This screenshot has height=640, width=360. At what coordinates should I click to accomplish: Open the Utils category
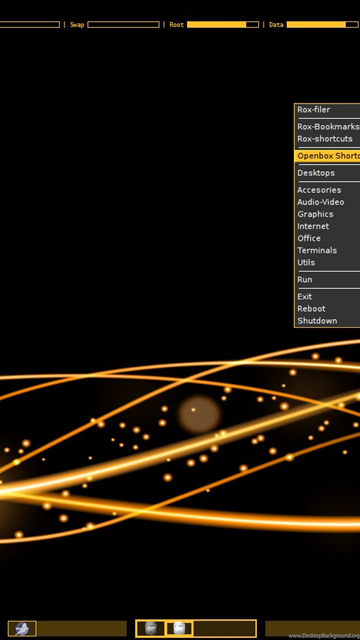[327, 262]
